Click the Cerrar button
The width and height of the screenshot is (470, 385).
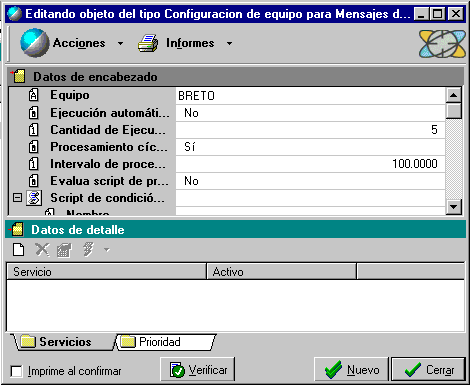pyautogui.click(x=428, y=369)
